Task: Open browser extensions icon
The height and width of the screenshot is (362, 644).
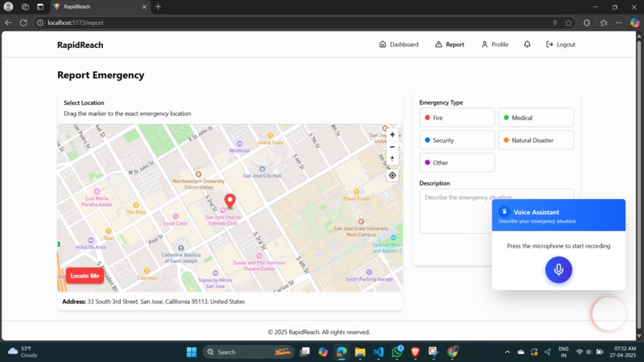Action: [587, 22]
